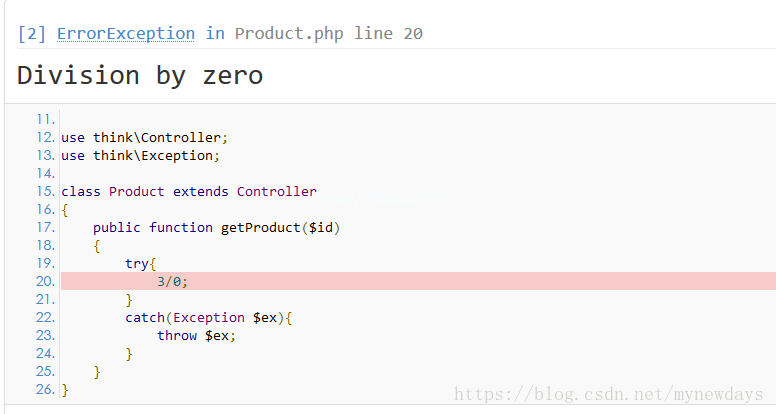Screen dimensions: 776x414
Task: Click the highlighted line 3/0;
Action: [172, 281]
